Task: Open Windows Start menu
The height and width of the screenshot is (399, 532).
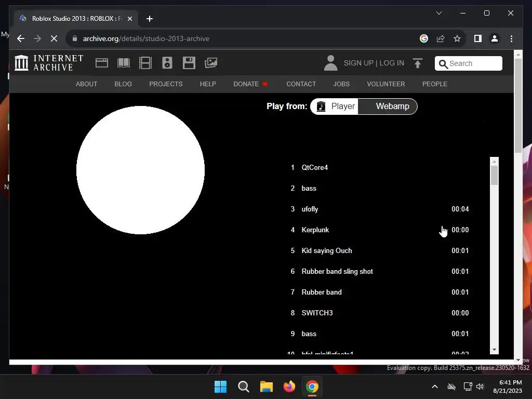Action: pyautogui.click(x=220, y=387)
